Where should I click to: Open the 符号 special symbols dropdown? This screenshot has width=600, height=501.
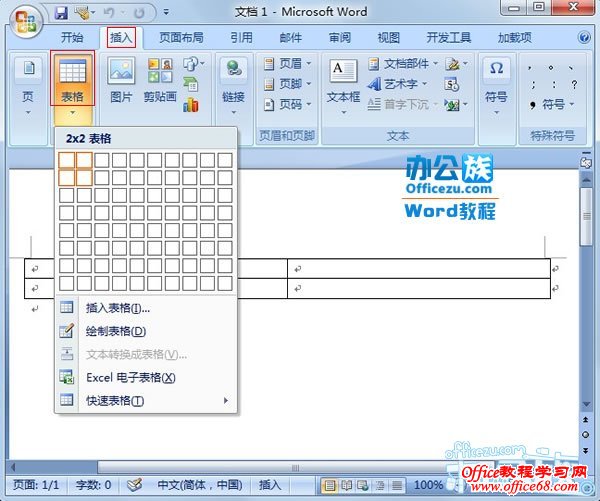(553, 104)
